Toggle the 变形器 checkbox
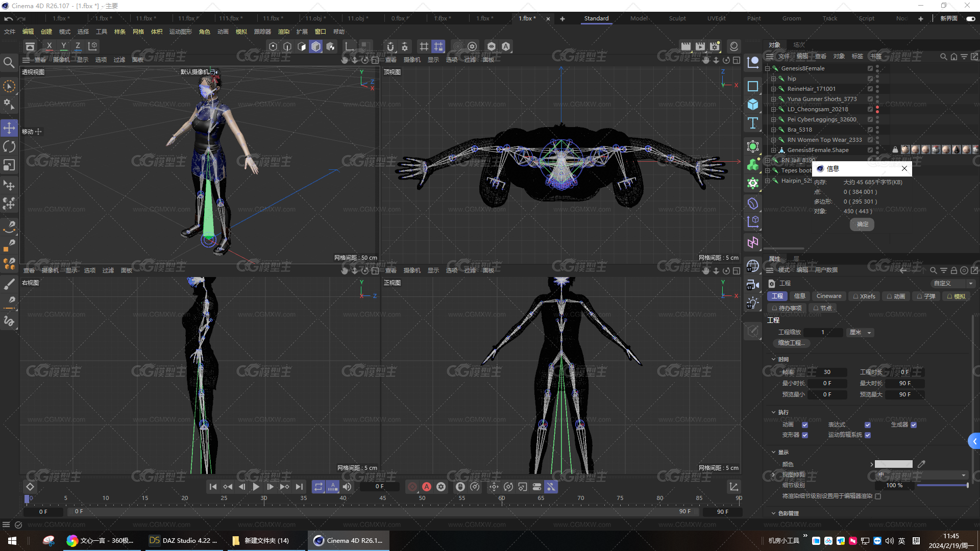Viewport: 980px width, 551px height. [x=805, y=435]
